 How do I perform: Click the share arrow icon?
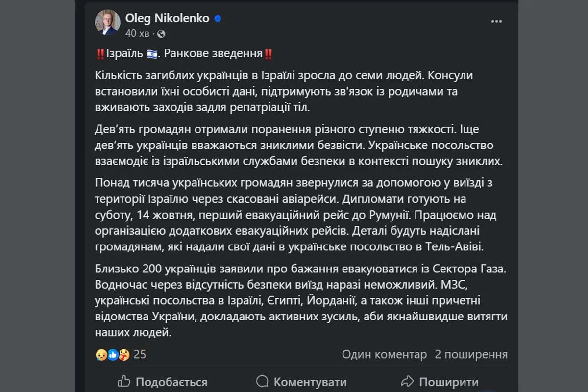coord(407,381)
